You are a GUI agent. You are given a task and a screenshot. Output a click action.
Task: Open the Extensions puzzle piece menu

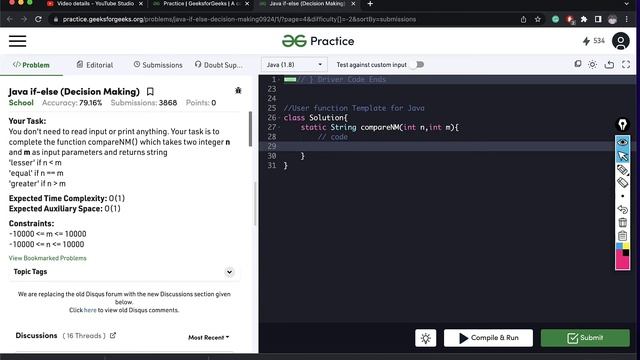[x=584, y=19]
